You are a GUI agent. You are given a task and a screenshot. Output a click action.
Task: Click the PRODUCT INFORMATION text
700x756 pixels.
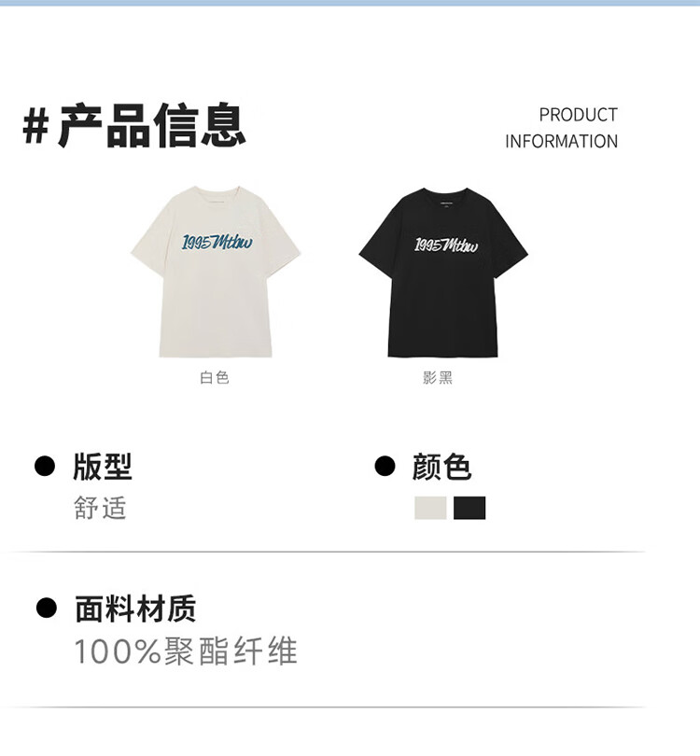(x=561, y=128)
